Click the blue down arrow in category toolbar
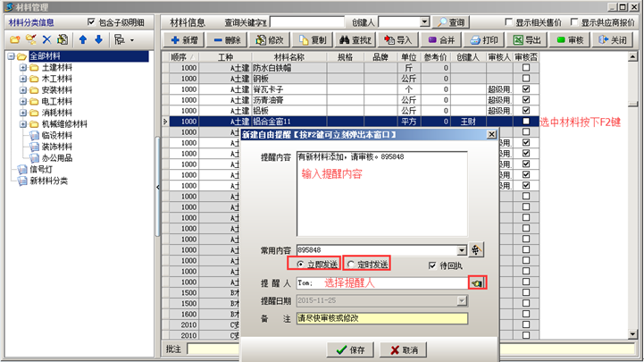Image resolution: width=644 pixels, height=362 pixels. pyautogui.click(x=98, y=40)
